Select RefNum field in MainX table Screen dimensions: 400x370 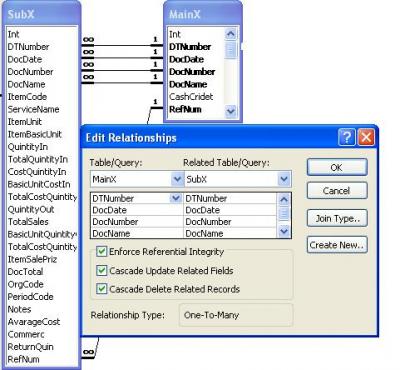pyautogui.click(x=185, y=109)
